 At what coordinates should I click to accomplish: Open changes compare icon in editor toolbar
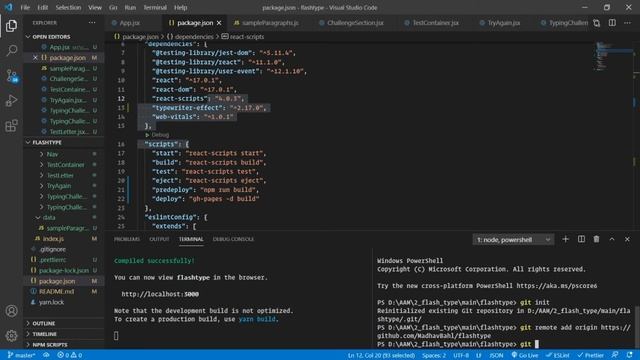(x=597, y=23)
